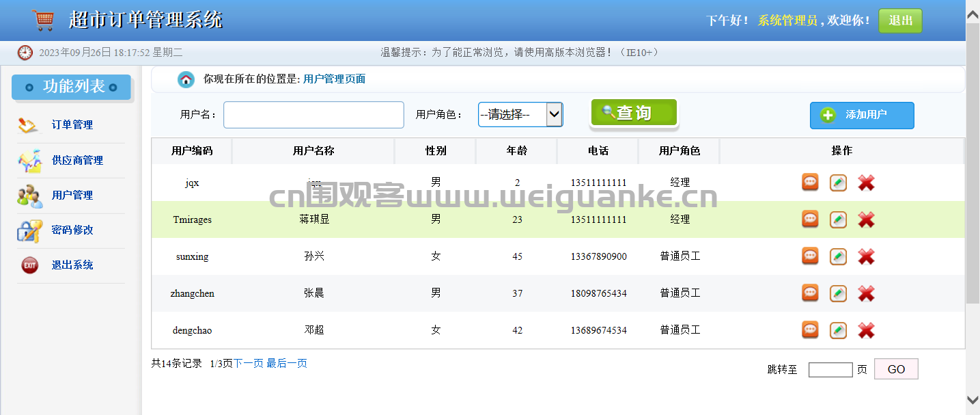This screenshot has width=980, height=415.
Task: Select 退出系统 menu item
Action: pos(72,265)
